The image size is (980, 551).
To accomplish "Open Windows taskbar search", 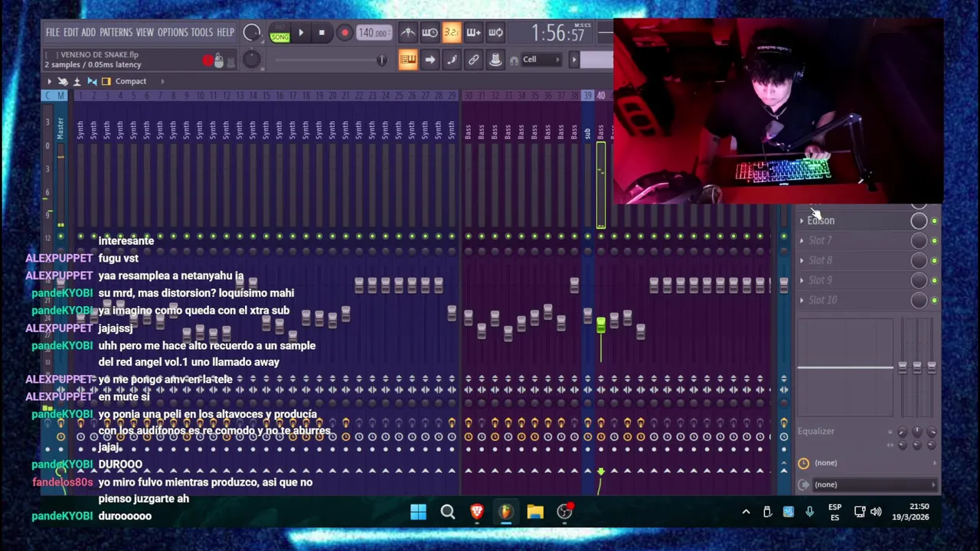I will (x=448, y=512).
